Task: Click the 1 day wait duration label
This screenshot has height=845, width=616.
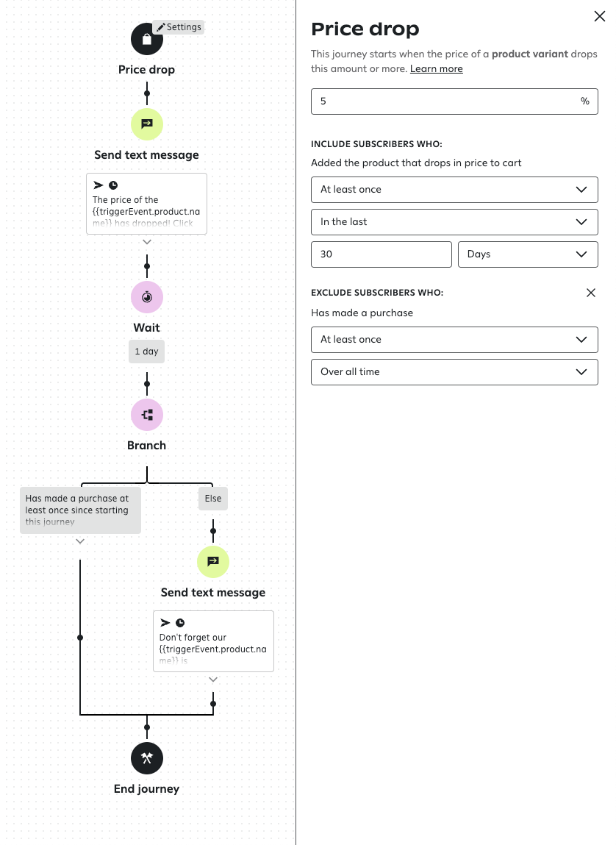Action: click(x=146, y=351)
